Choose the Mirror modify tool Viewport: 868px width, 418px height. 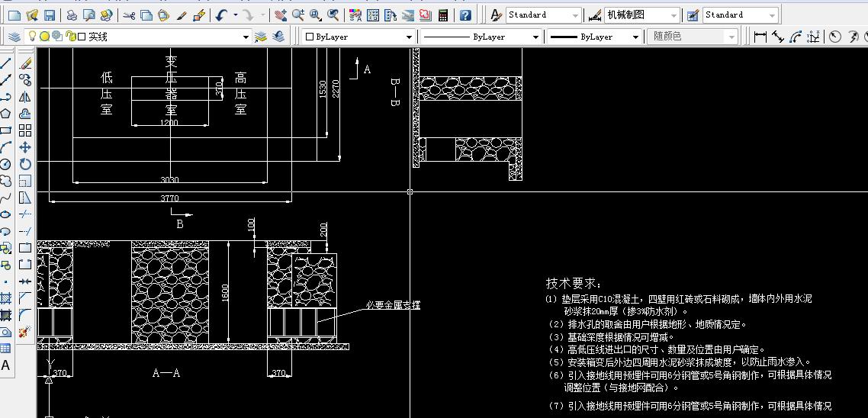[25, 97]
